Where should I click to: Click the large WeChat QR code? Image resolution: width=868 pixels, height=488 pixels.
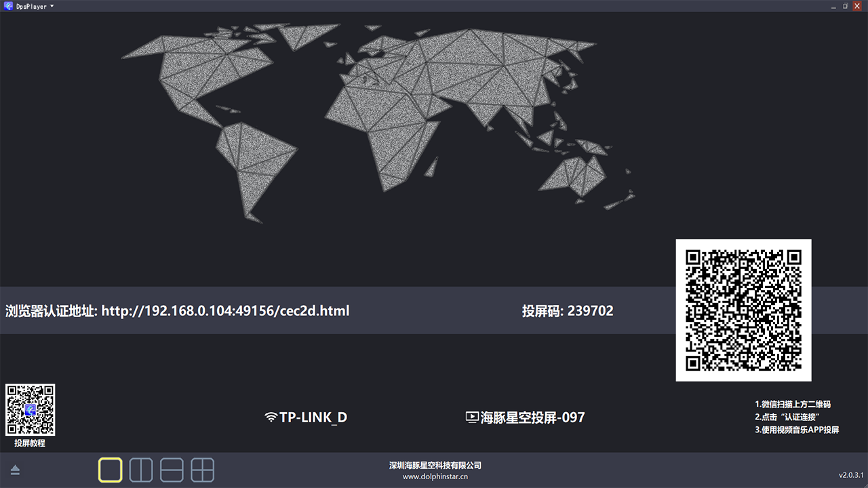click(743, 310)
